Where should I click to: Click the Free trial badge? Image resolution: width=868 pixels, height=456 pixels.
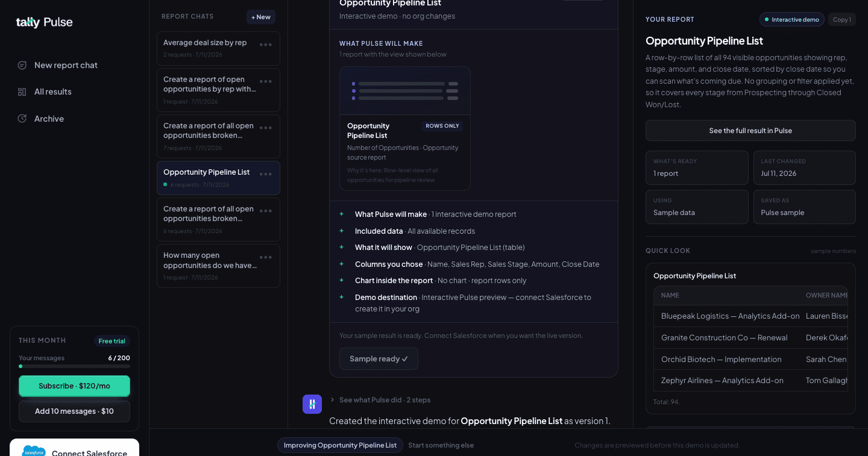tap(112, 341)
